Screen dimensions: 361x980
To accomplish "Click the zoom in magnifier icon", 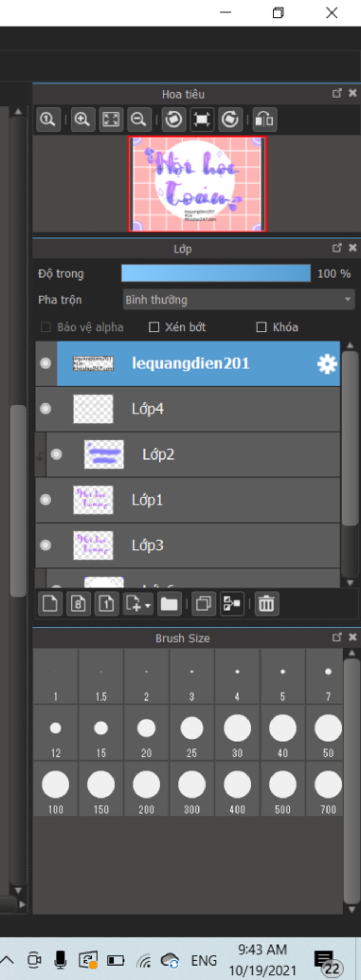I will click(82, 119).
